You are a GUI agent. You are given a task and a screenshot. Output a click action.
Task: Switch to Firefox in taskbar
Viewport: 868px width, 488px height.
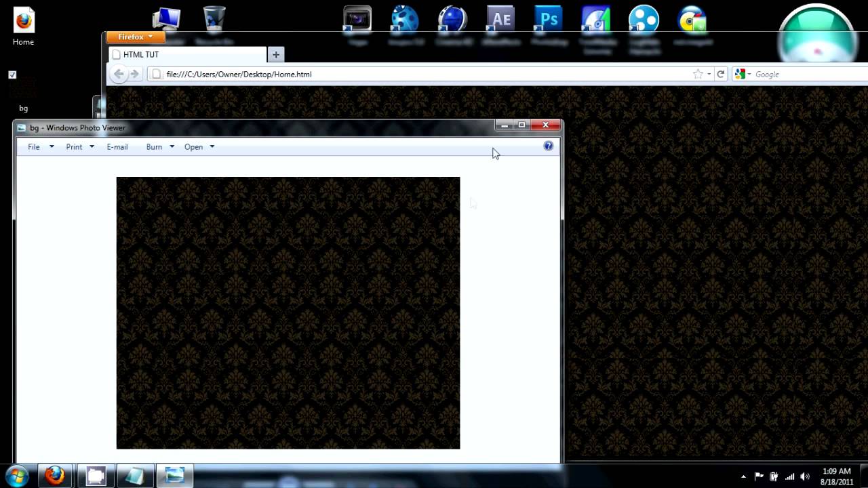pyautogui.click(x=55, y=476)
